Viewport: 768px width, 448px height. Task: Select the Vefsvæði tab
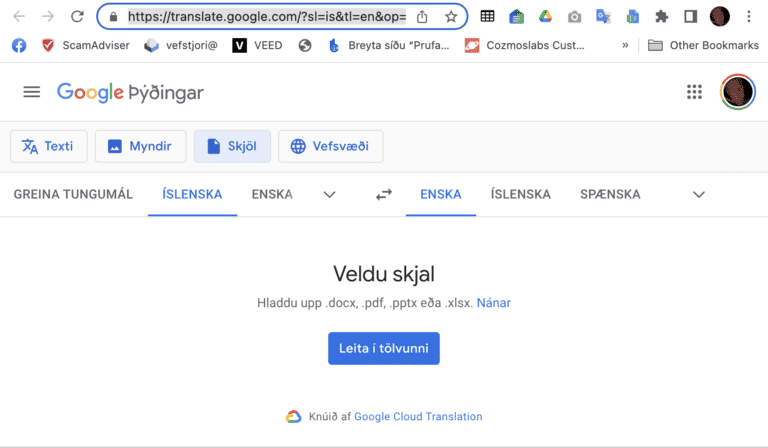tap(330, 146)
